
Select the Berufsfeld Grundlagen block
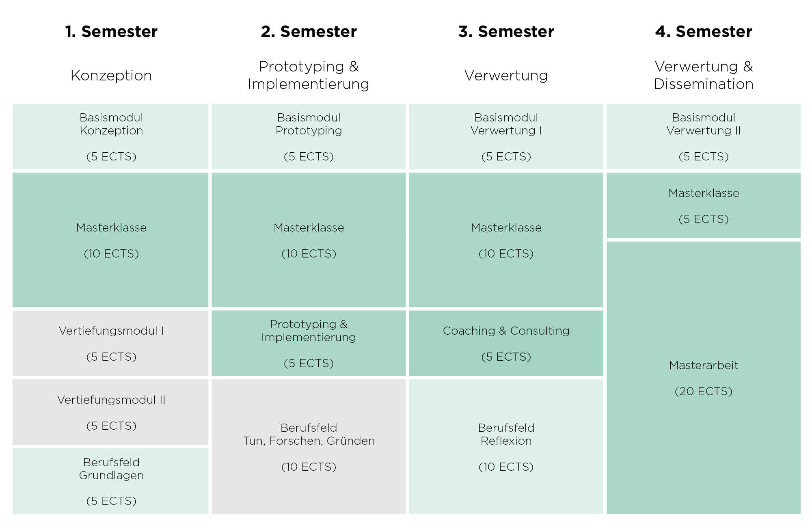tap(110, 481)
